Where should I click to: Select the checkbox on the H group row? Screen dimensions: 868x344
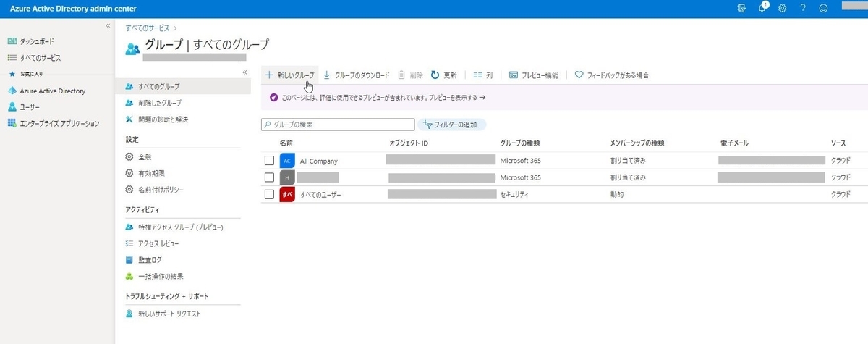pyautogui.click(x=269, y=177)
